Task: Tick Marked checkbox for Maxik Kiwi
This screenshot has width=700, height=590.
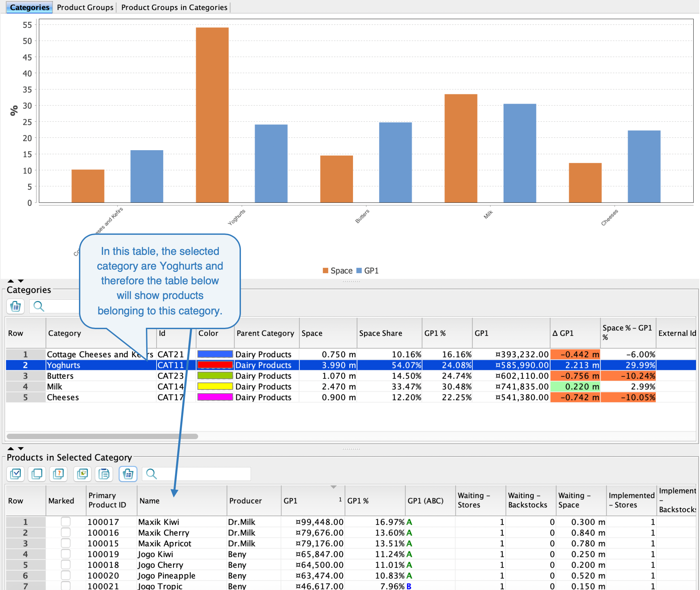Action: pos(66,522)
